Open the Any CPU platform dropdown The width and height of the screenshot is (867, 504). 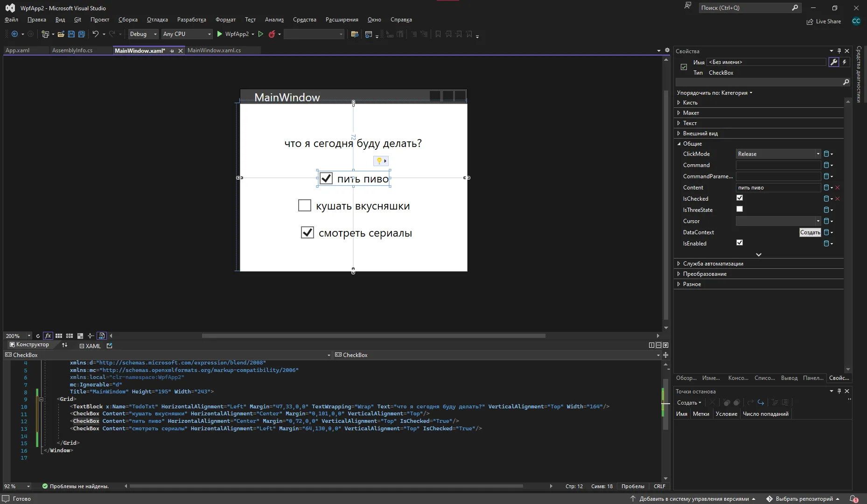[187, 34]
